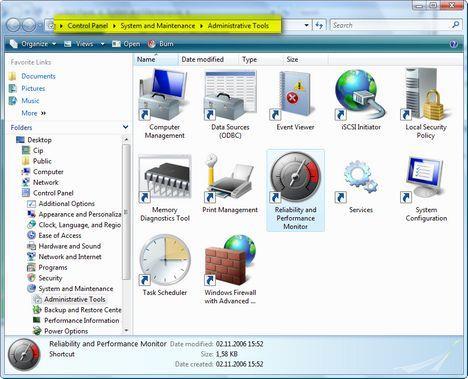Click the refresh icon beside address bar
468x379 pixels.
pos(319,25)
